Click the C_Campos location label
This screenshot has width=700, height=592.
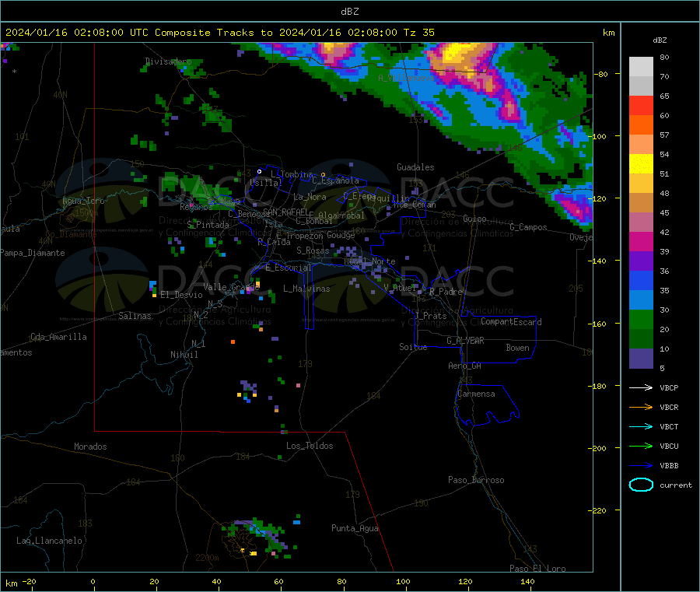pos(529,227)
